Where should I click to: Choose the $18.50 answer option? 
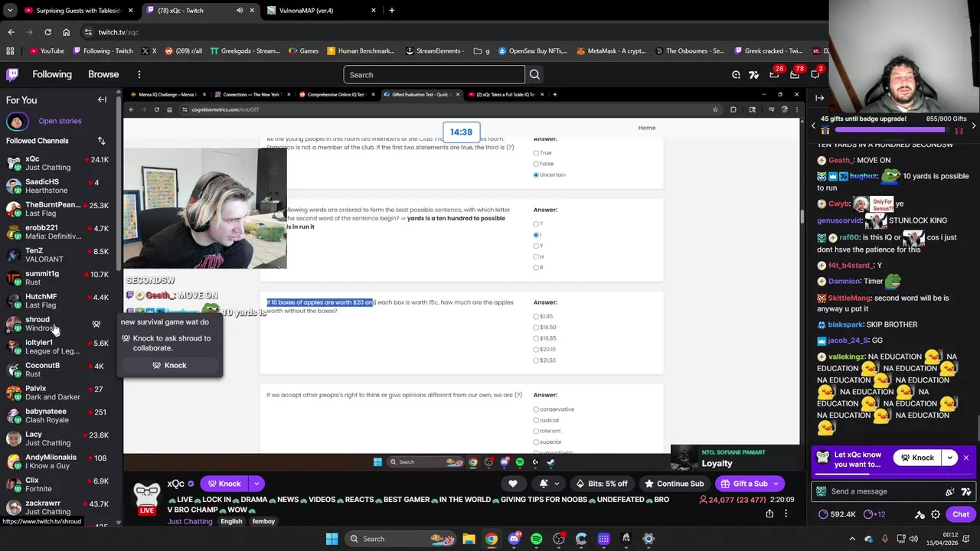click(x=536, y=327)
